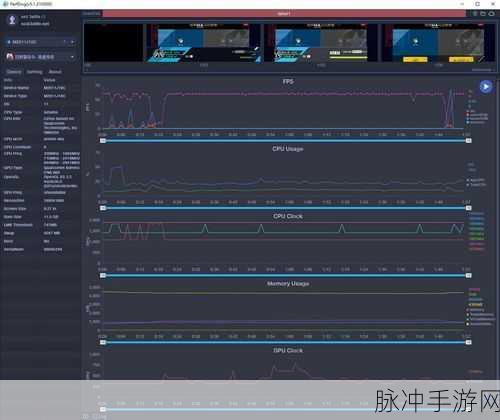Minimize the PerfDog window
This screenshot has width=500, height=420.
coord(462,4)
